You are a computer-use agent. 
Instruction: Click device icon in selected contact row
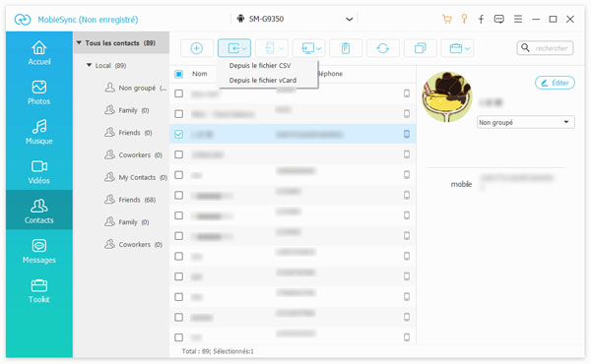[x=407, y=134]
